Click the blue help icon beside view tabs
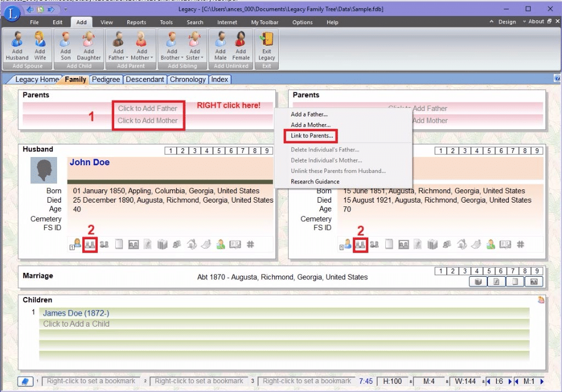The width and height of the screenshot is (562, 392). (x=557, y=78)
